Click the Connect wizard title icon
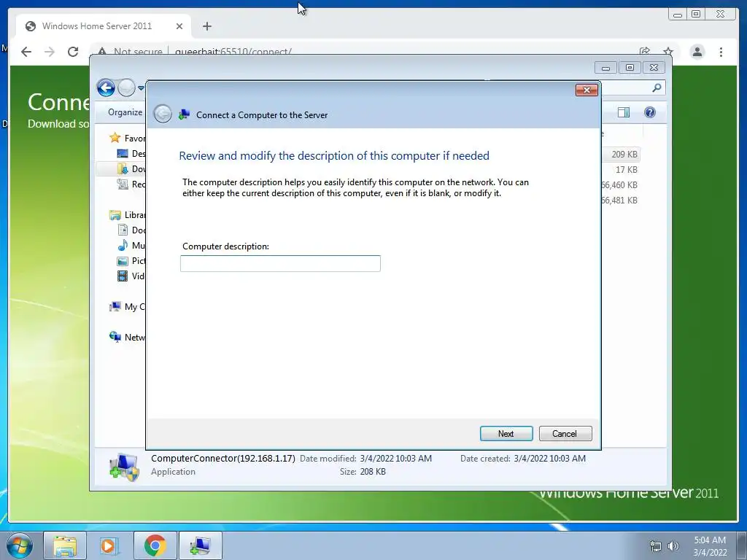This screenshot has height=560, width=747. coord(184,114)
